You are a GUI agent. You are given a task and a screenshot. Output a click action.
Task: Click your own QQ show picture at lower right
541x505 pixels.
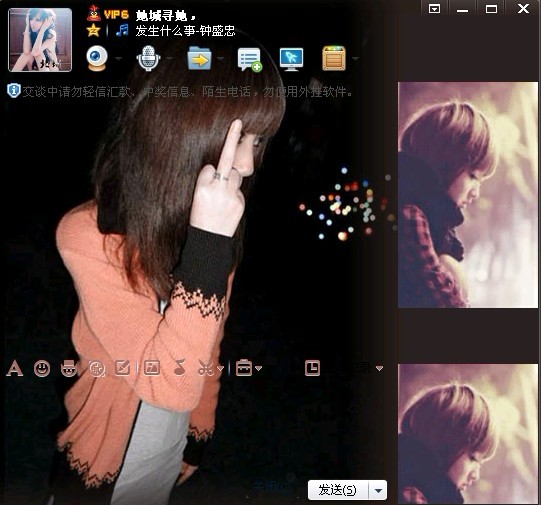(x=468, y=434)
